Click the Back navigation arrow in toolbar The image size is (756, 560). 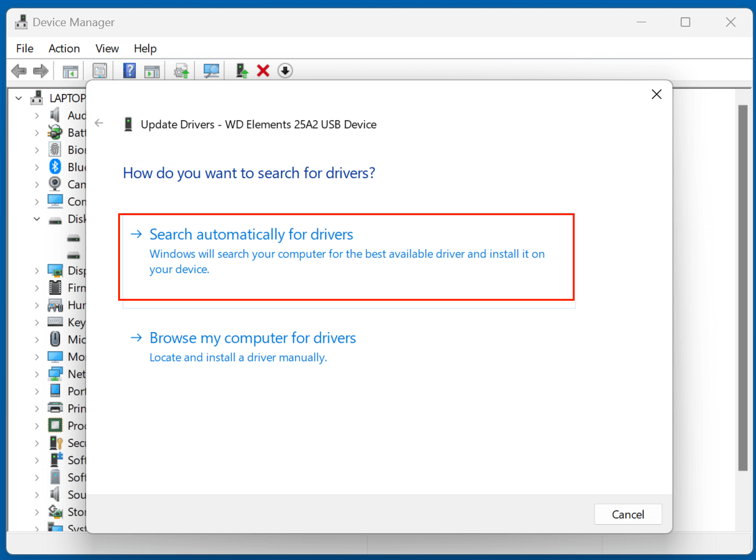19,70
